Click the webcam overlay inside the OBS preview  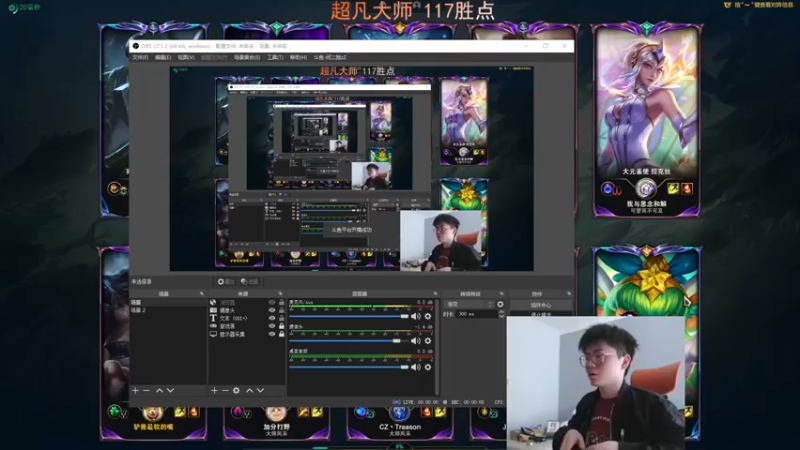pyautogui.click(x=441, y=240)
